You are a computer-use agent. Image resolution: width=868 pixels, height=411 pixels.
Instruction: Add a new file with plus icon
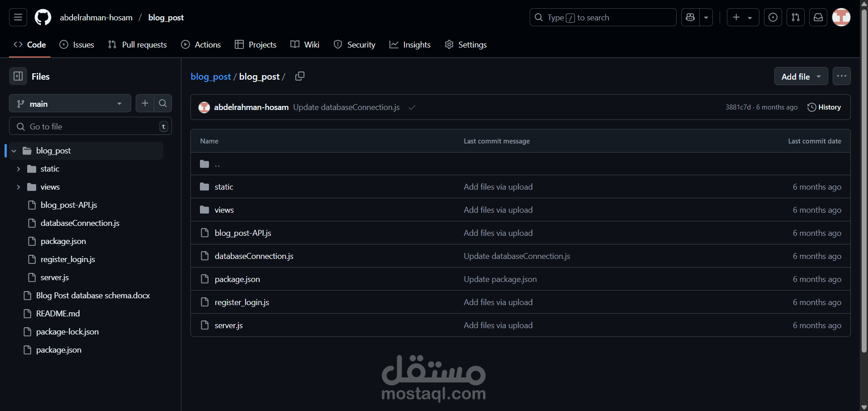coord(145,104)
